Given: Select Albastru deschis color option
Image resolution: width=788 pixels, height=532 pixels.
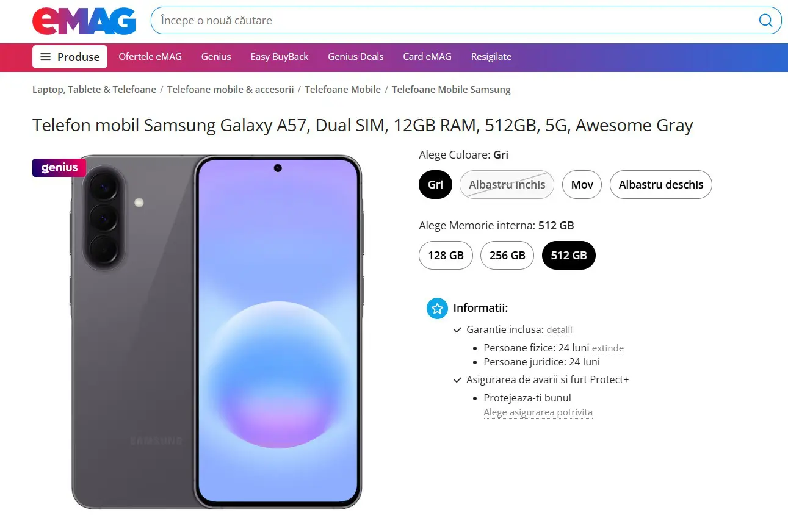Looking at the screenshot, I should [660, 185].
